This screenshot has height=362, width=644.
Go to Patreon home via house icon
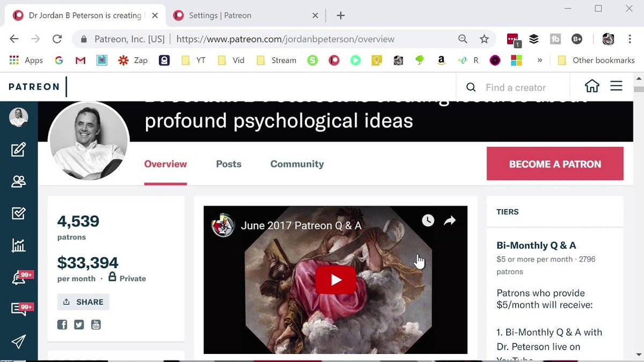click(x=592, y=86)
